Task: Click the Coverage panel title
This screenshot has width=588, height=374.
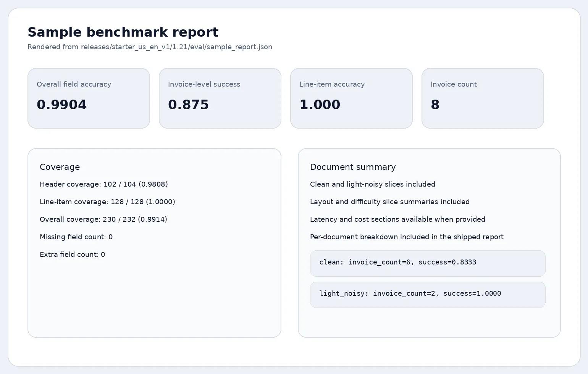Action: 60,167
